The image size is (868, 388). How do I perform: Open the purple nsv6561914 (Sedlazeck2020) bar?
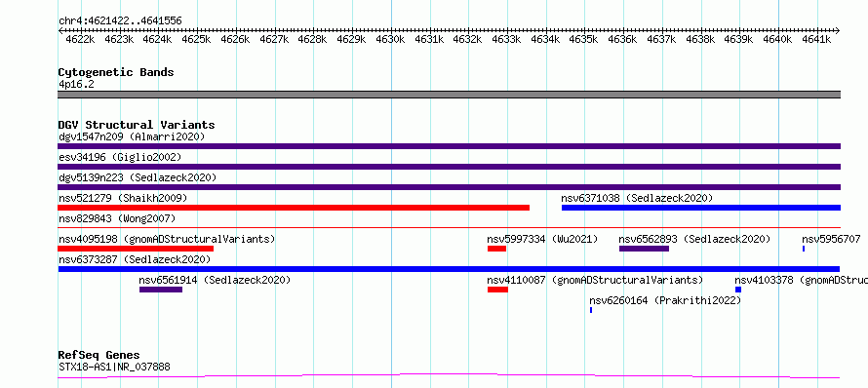tap(161, 290)
